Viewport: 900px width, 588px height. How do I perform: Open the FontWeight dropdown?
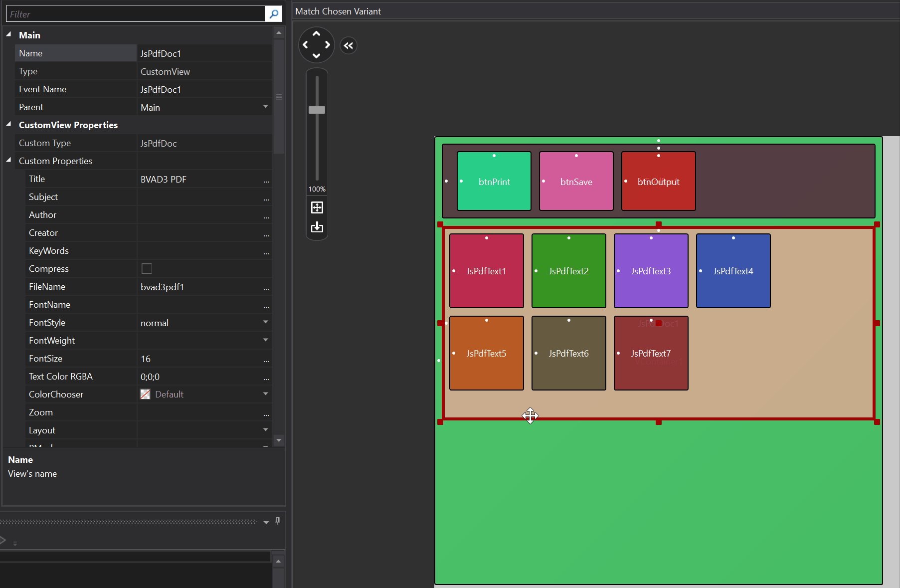coord(266,340)
